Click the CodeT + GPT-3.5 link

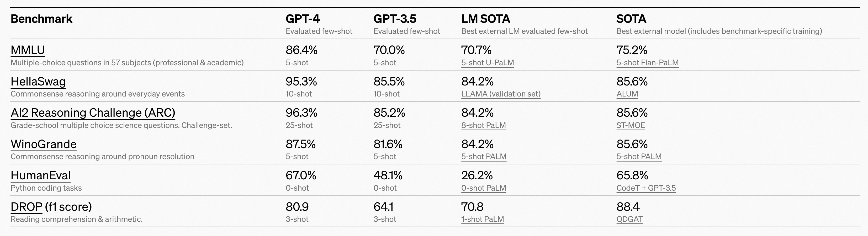click(x=646, y=188)
